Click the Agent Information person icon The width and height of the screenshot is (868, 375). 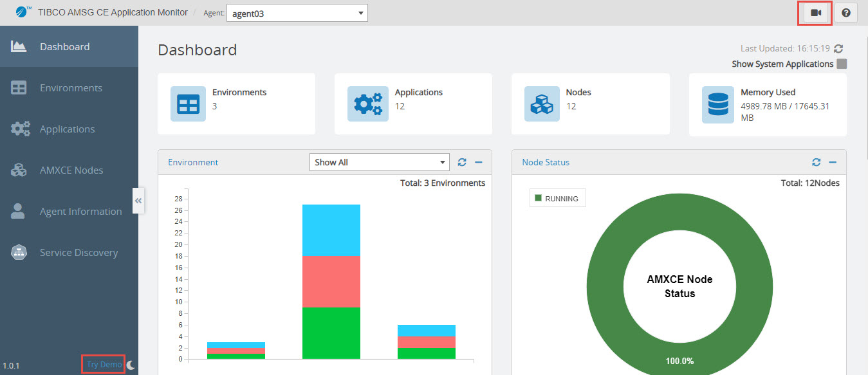[x=18, y=211]
